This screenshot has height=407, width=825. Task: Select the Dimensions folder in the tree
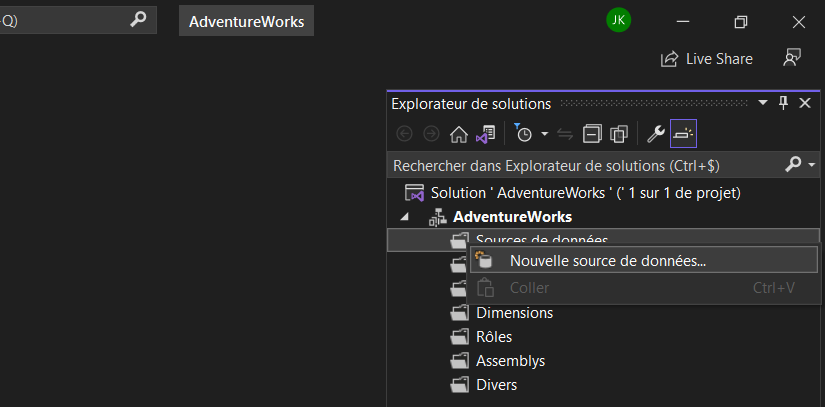point(515,313)
